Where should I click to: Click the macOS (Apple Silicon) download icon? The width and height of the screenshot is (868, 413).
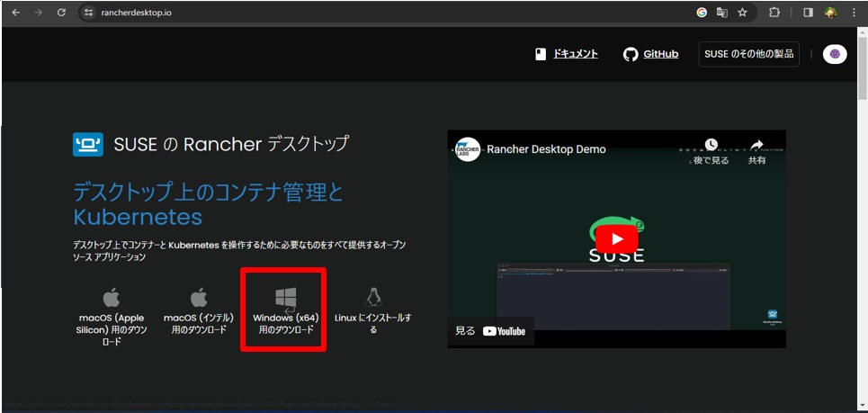pyautogui.click(x=112, y=298)
